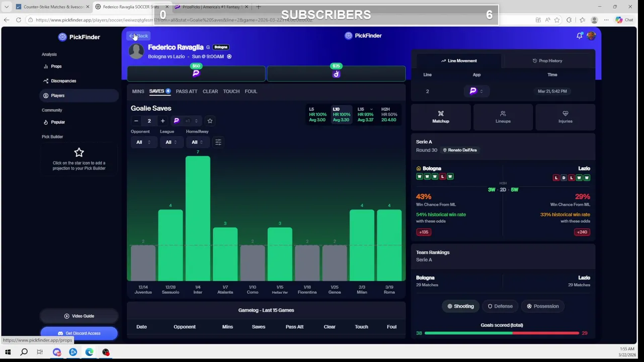
Task: Open advanced filters sliders icon
Action: (218, 142)
